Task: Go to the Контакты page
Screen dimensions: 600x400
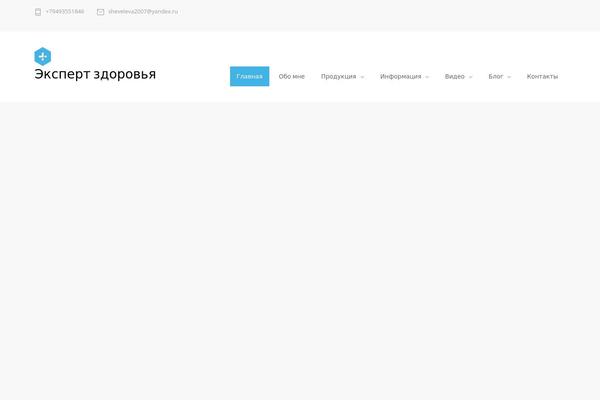Action: (542, 77)
